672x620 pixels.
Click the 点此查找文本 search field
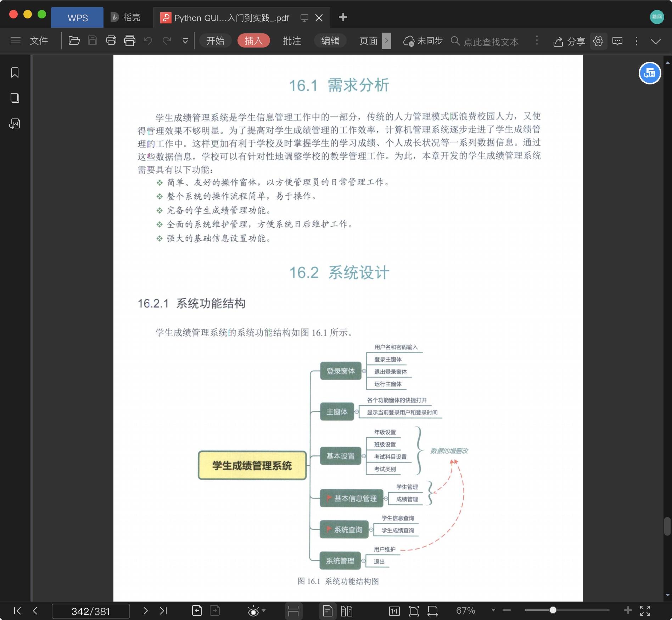click(491, 42)
